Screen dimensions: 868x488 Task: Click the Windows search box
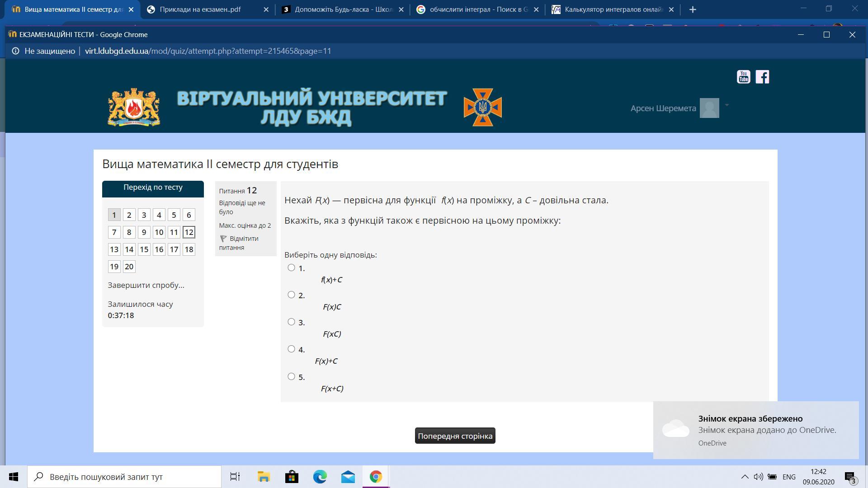pyautogui.click(x=124, y=477)
